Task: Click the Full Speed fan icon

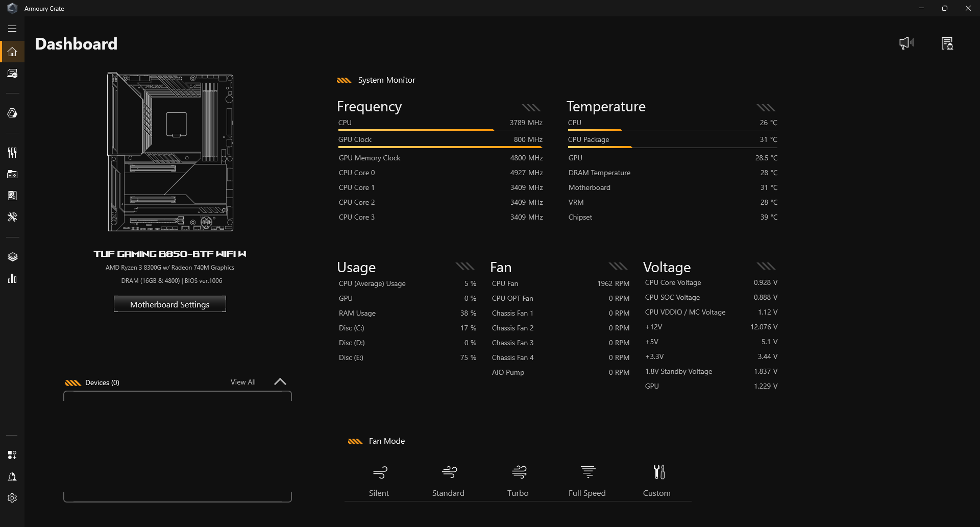Action: (x=588, y=472)
